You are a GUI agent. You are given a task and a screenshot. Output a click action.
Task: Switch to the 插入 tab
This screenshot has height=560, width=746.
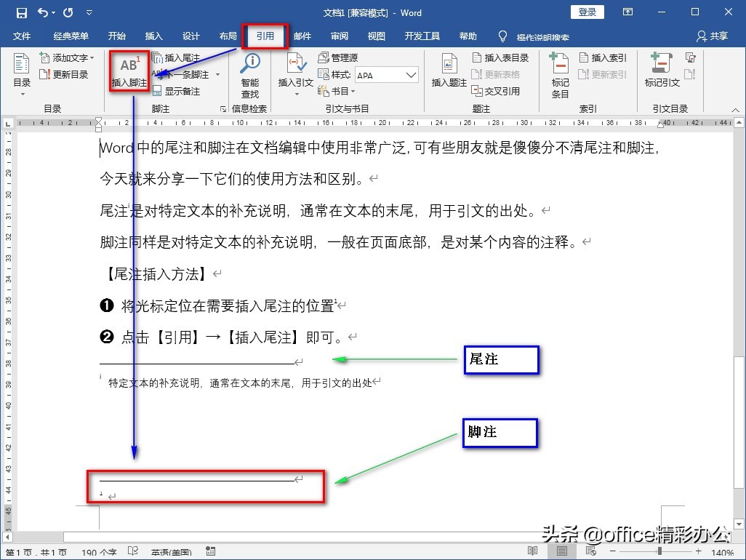(153, 36)
